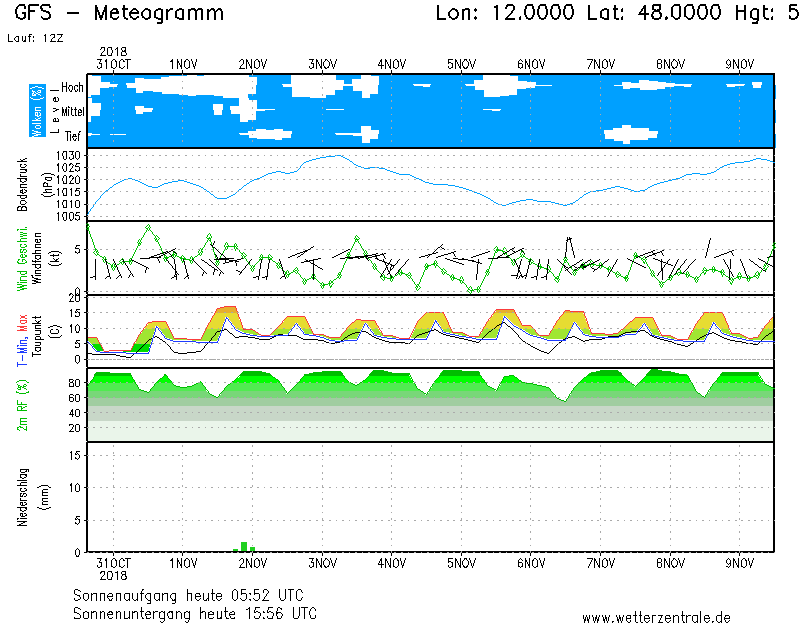The width and height of the screenshot is (800, 625).
Task: Click the www.wetterzentrale.de link
Action: (x=656, y=617)
